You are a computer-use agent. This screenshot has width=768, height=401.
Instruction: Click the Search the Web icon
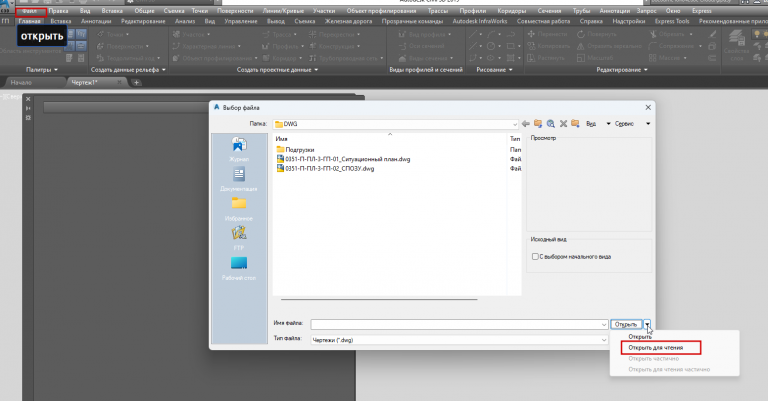coord(551,124)
